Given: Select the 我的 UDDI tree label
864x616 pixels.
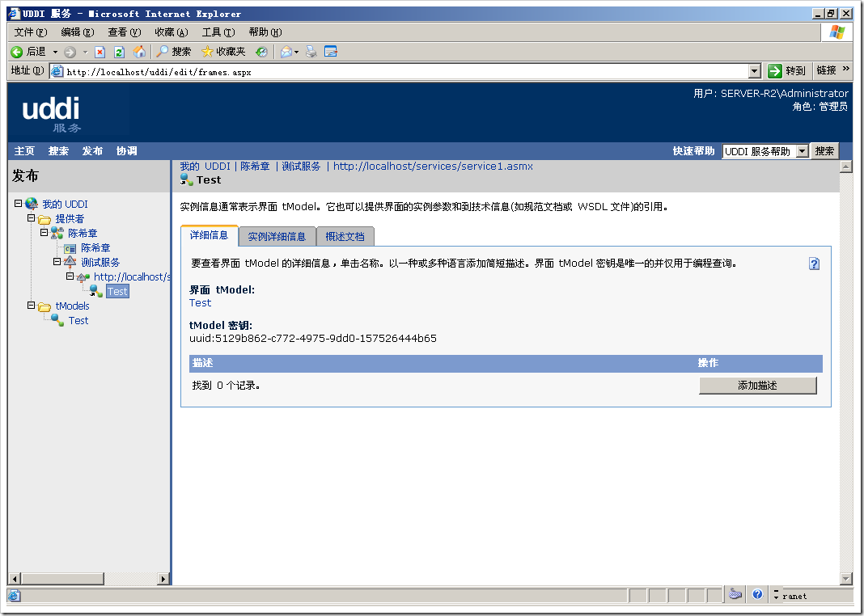Looking at the screenshot, I should point(65,205).
